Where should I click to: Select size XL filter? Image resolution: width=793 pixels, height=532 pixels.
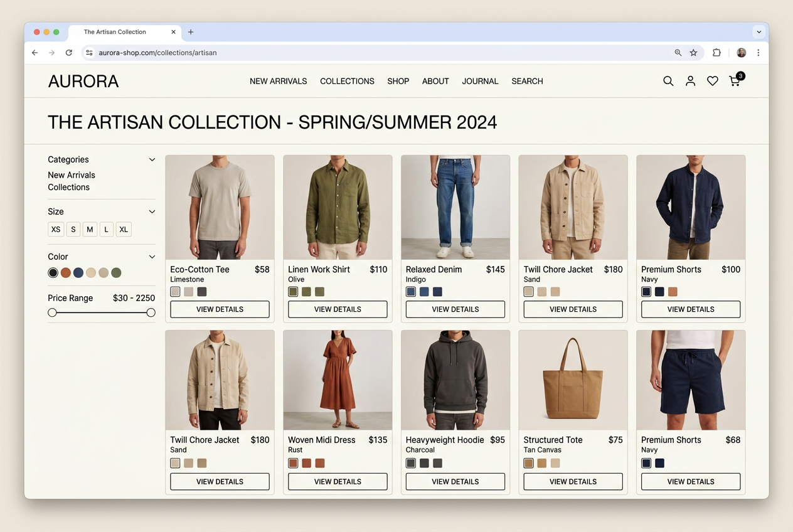click(124, 230)
